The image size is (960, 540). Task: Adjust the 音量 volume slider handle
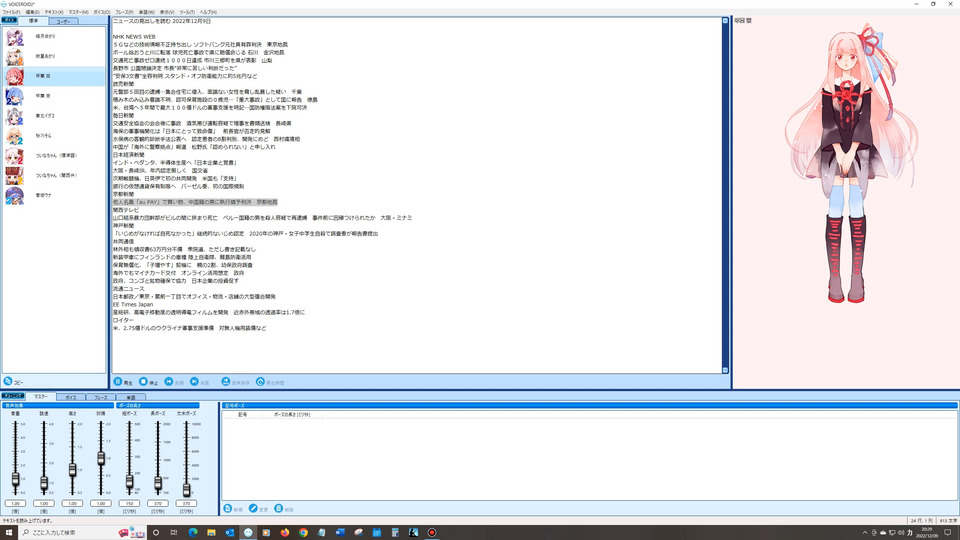[15, 479]
